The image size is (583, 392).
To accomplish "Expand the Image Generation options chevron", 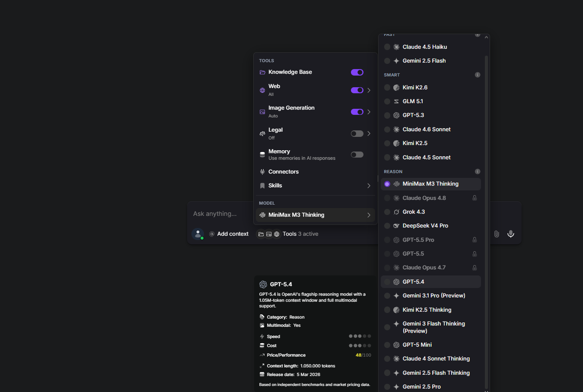I will 369,112.
